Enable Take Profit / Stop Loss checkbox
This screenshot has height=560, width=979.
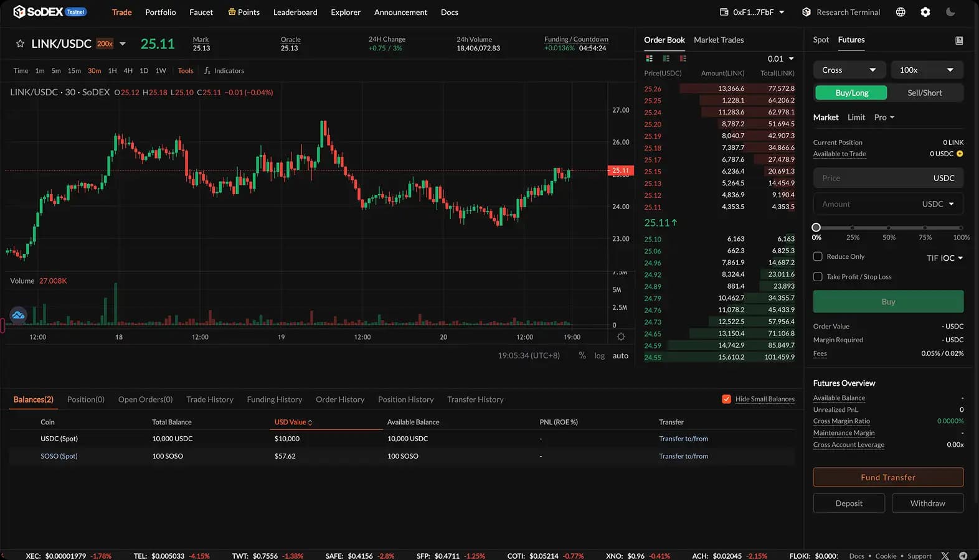(818, 277)
